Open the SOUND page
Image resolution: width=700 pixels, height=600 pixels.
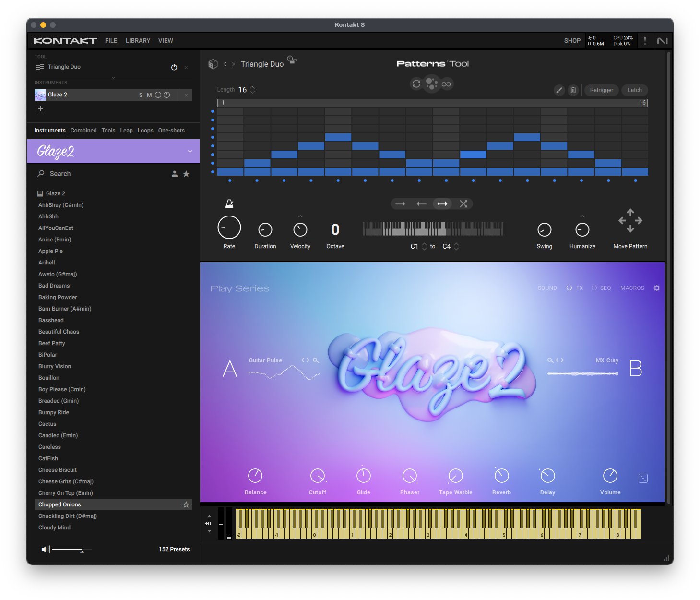click(547, 288)
